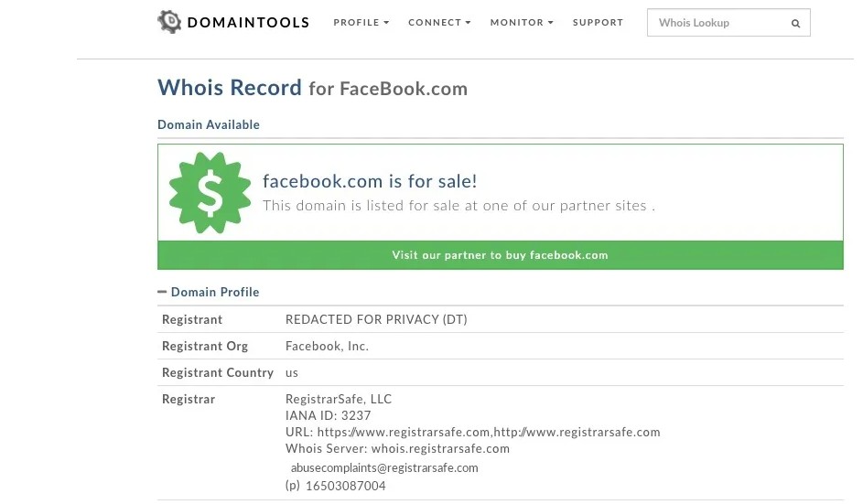This screenshot has width=863, height=504.
Task: Open the Profile dropdown menu
Action: pos(361,23)
